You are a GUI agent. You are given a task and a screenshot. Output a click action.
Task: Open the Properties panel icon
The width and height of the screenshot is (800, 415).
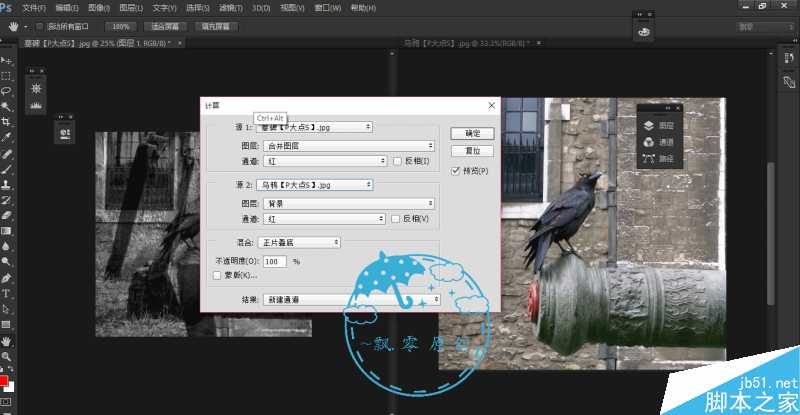coord(65,133)
